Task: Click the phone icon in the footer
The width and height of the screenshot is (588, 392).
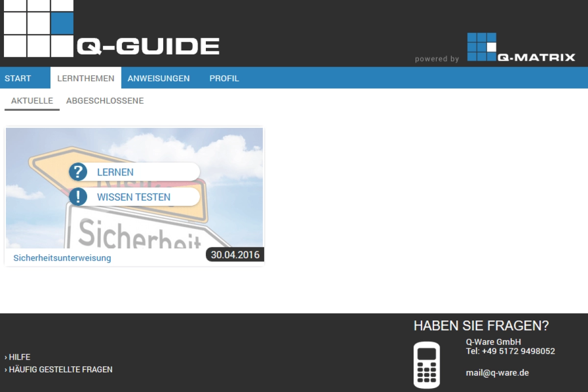Action: point(427,364)
